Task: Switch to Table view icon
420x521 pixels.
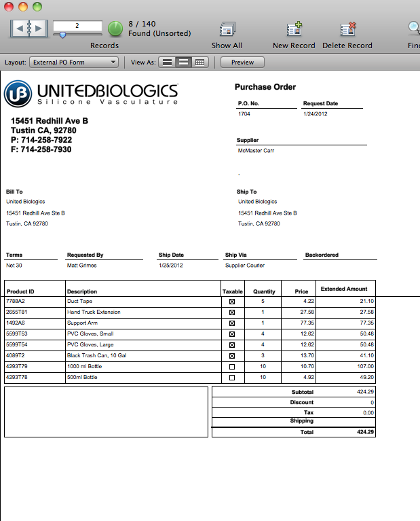Action: [x=199, y=62]
